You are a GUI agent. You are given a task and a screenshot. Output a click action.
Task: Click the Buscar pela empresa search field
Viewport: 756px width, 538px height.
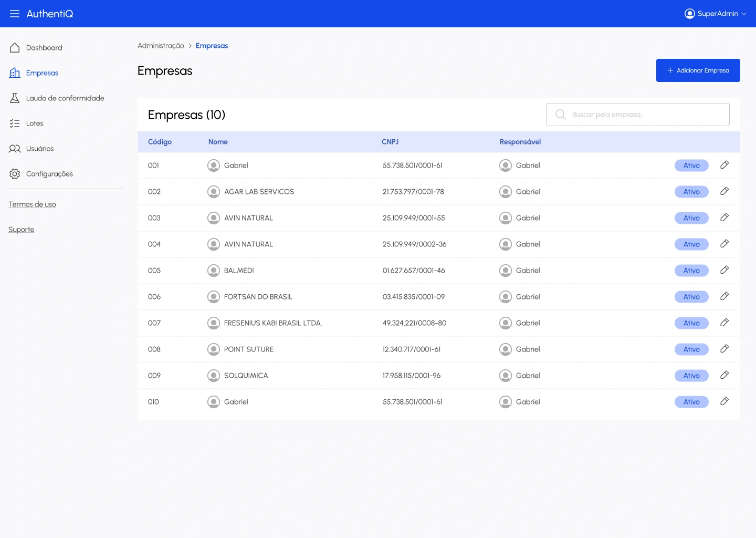pyautogui.click(x=646, y=115)
